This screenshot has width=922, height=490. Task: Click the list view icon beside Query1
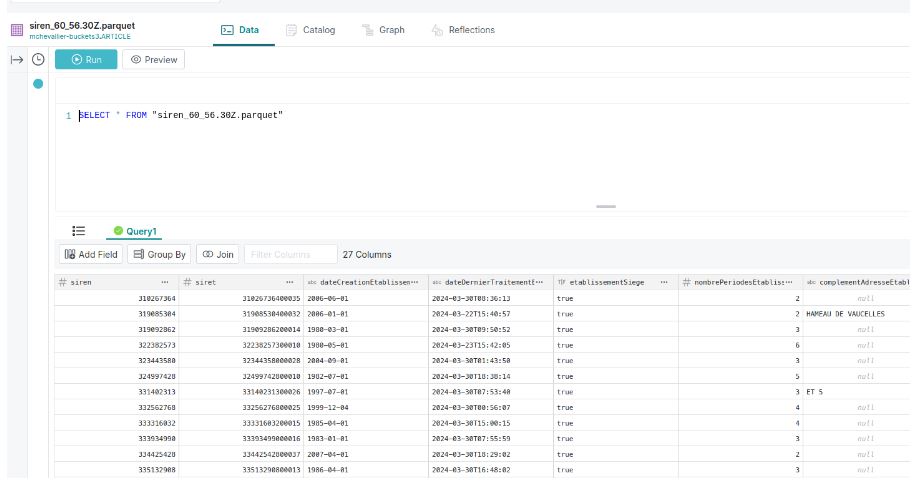[78, 231]
